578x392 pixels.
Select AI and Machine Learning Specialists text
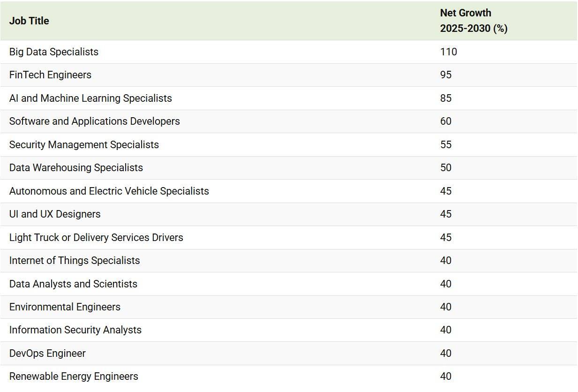(x=90, y=98)
